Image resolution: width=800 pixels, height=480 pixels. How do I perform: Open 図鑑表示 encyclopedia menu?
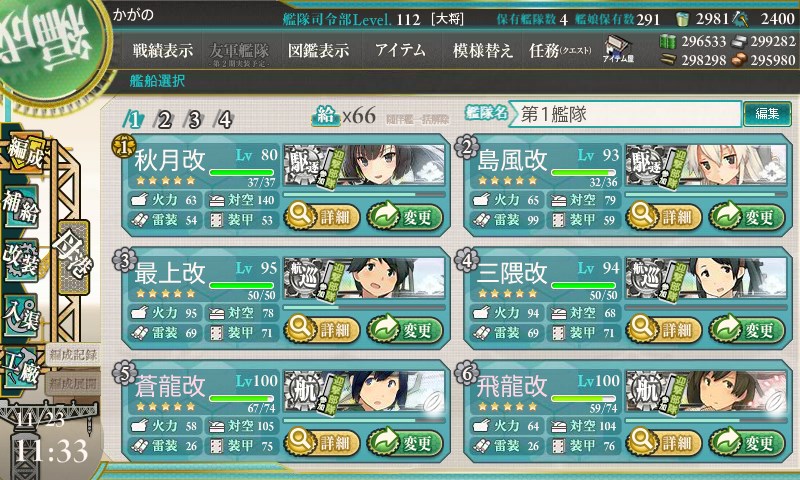click(x=318, y=50)
